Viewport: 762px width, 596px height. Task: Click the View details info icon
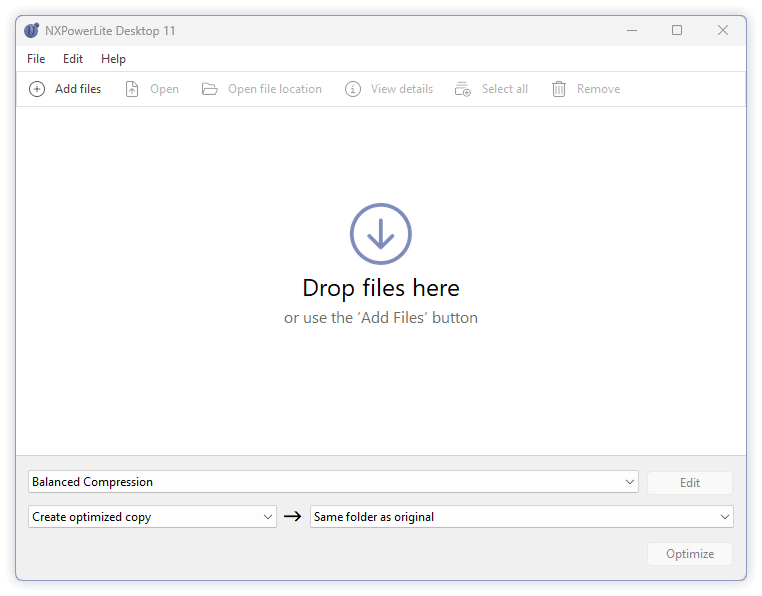(353, 89)
